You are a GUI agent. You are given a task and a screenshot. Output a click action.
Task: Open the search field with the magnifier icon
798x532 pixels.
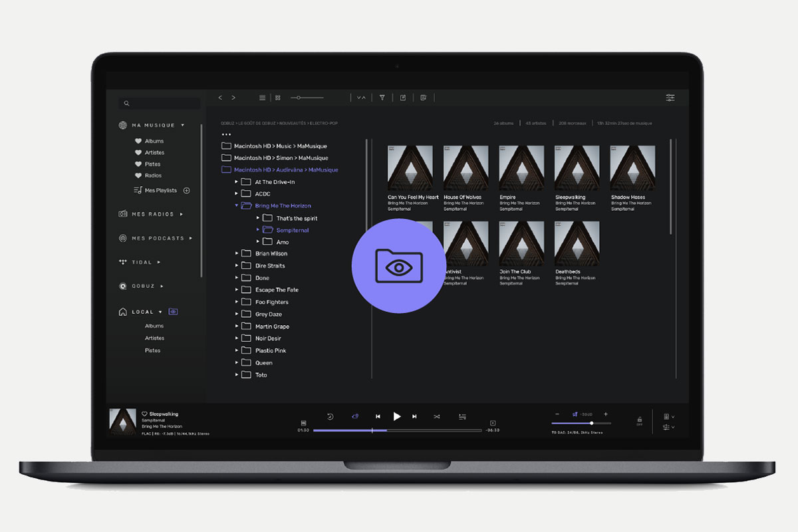coord(126,103)
